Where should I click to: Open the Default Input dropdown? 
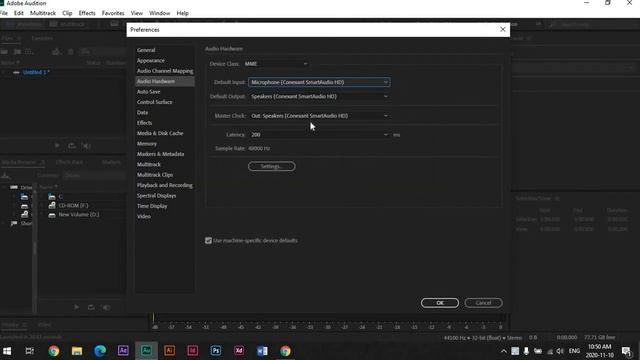pos(319,82)
